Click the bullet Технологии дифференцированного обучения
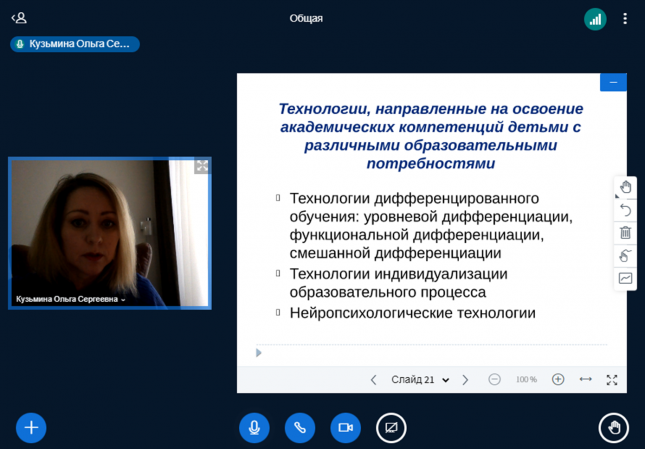This screenshot has width=645, height=449. pyautogui.click(x=431, y=225)
